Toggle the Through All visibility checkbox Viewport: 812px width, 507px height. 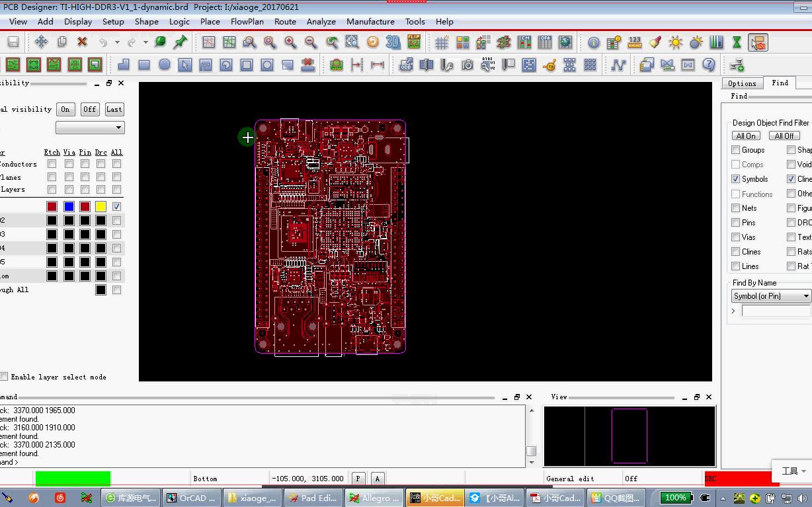(116, 290)
